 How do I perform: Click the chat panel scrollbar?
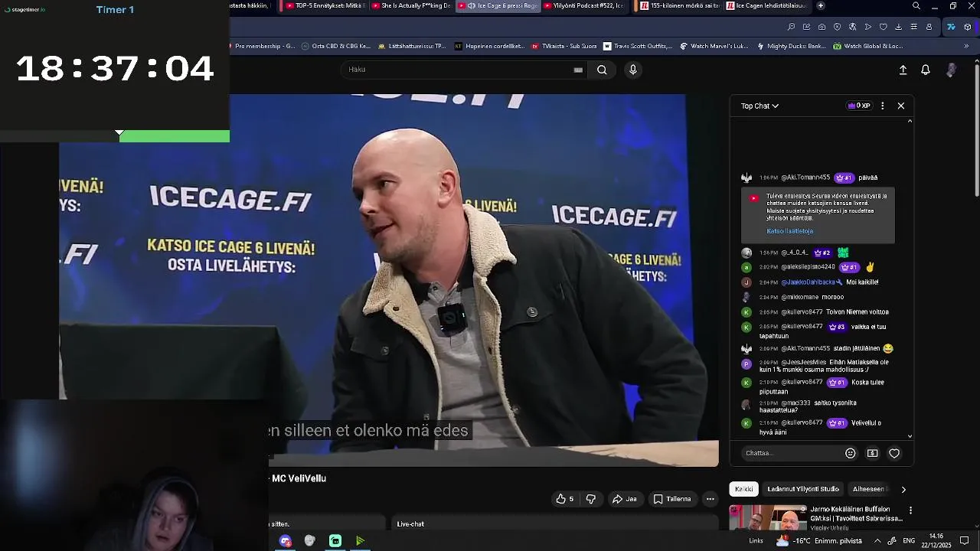[910, 277]
